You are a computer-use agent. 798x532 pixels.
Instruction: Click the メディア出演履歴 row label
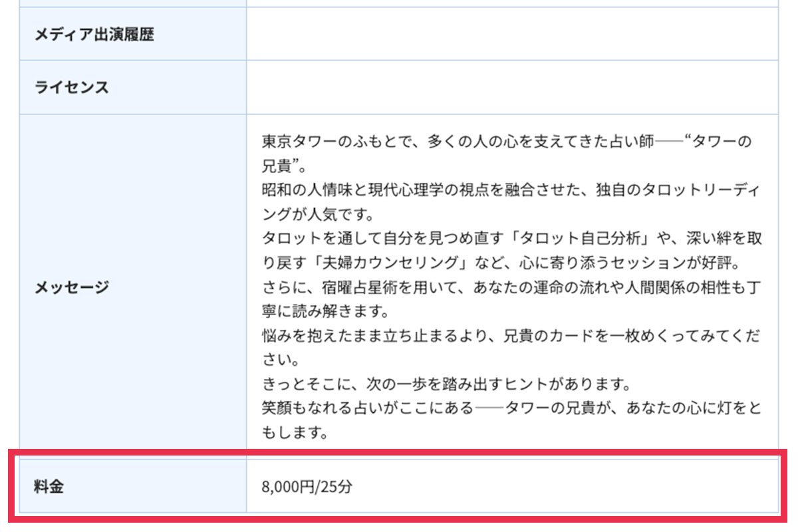(94, 35)
